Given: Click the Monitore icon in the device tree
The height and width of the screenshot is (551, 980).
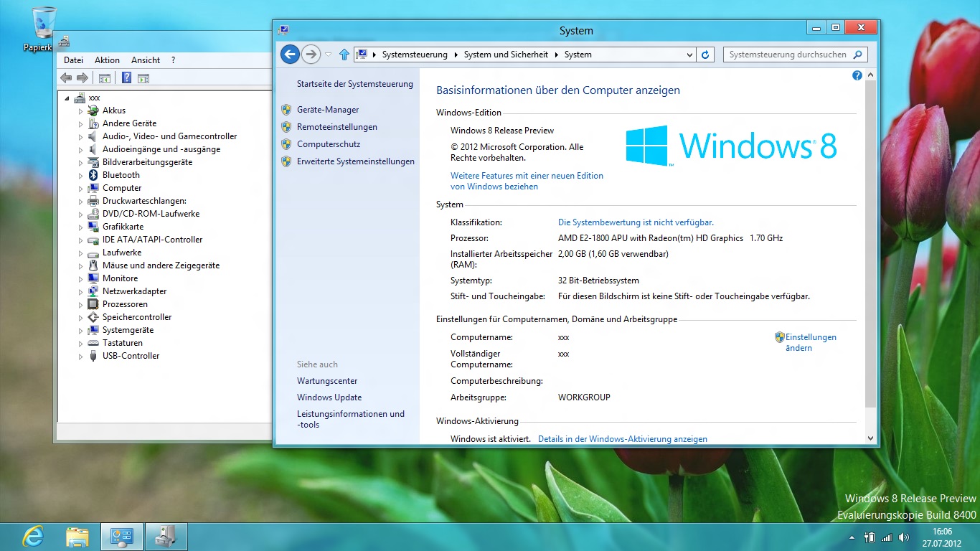Looking at the screenshot, I should (x=93, y=278).
